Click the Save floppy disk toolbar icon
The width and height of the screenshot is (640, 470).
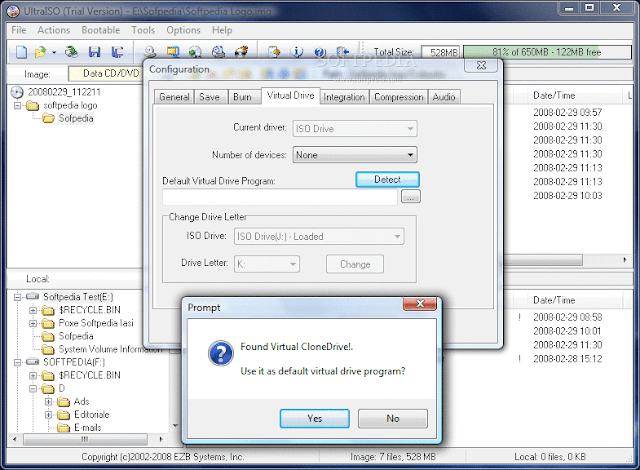coord(95,52)
